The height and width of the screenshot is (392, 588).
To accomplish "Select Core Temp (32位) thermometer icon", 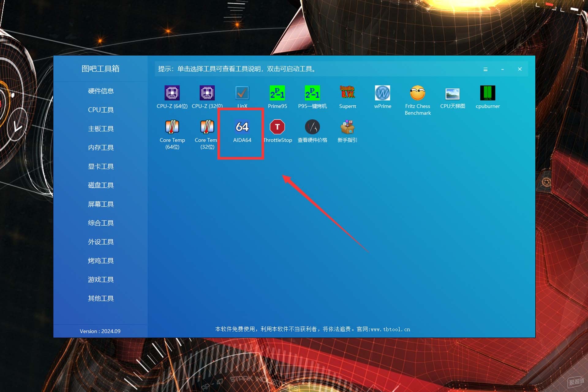I will [207, 127].
